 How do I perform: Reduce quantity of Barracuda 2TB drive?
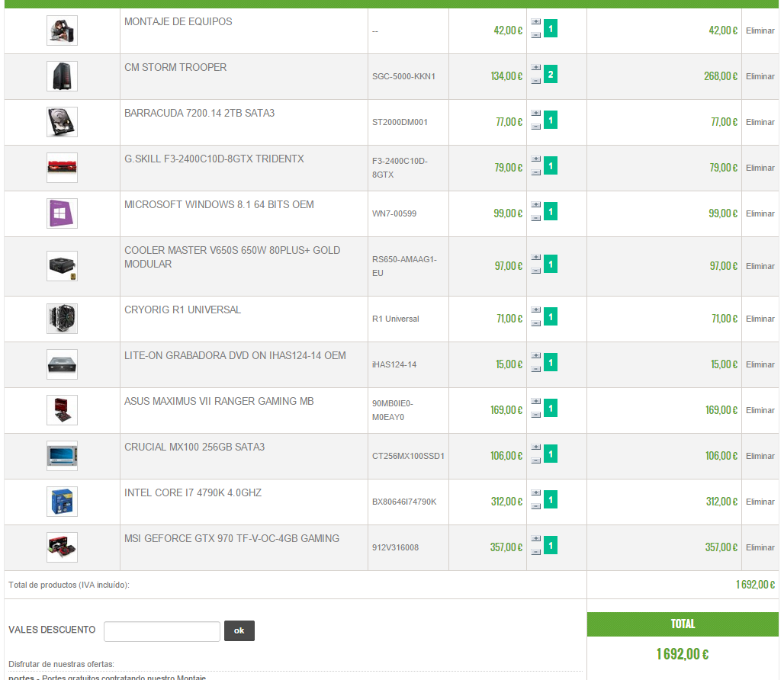point(535,127)
